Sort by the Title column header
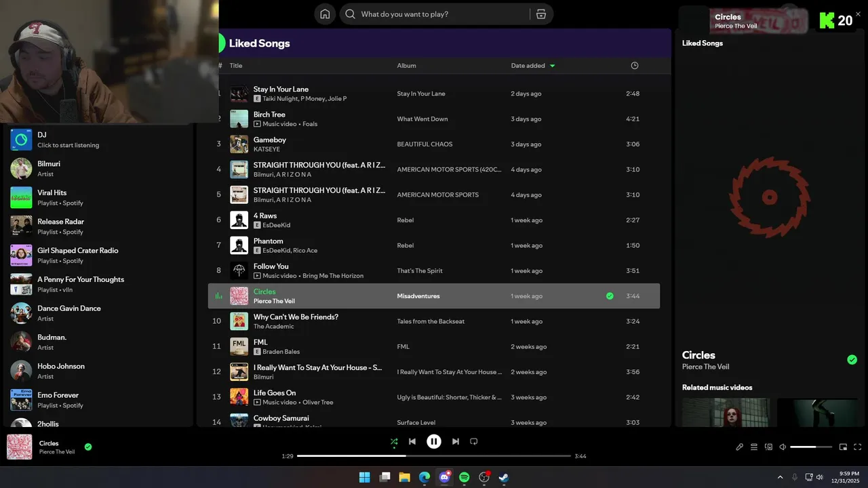 tap(236, 66)
